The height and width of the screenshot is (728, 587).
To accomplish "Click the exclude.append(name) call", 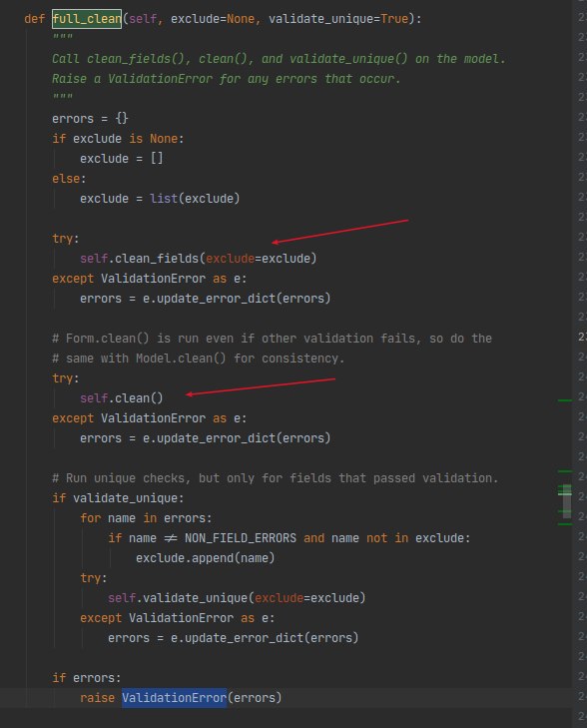I will pyautogui.click(x=205, y=558).
